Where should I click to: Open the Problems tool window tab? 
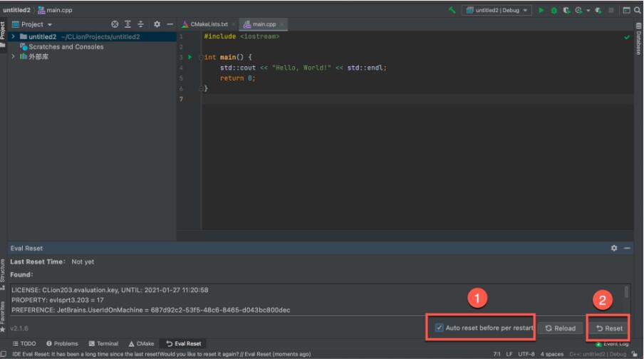coord(63,343)
